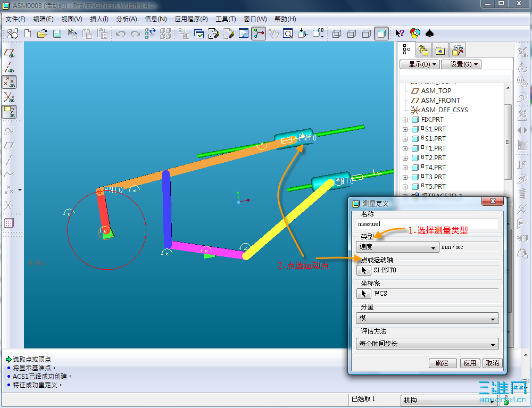Open 每个时间步长 evaluation method dropdown

(x=427, y=344)
